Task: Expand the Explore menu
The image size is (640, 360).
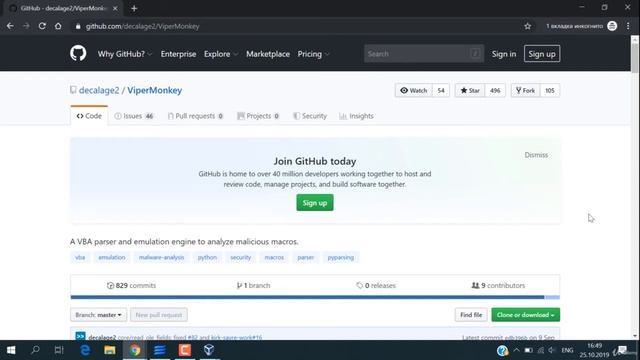Action: [x=220, y=54]
